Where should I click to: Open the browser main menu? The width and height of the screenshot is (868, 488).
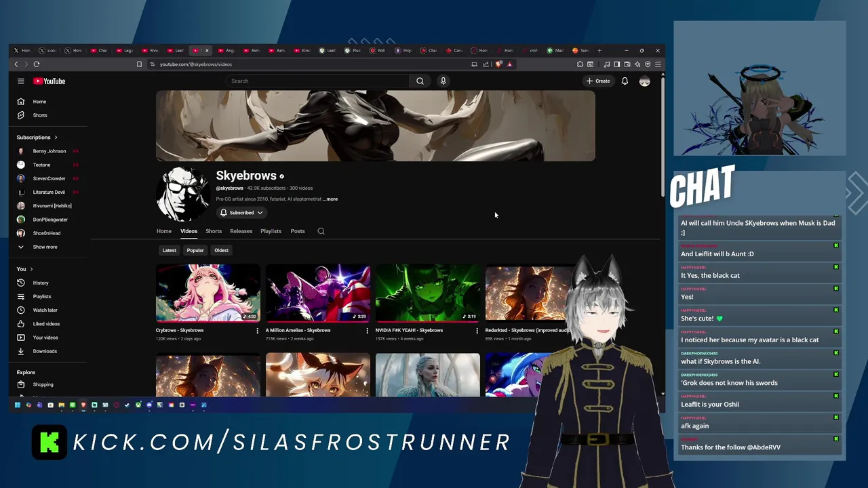[x=658, y=64]
